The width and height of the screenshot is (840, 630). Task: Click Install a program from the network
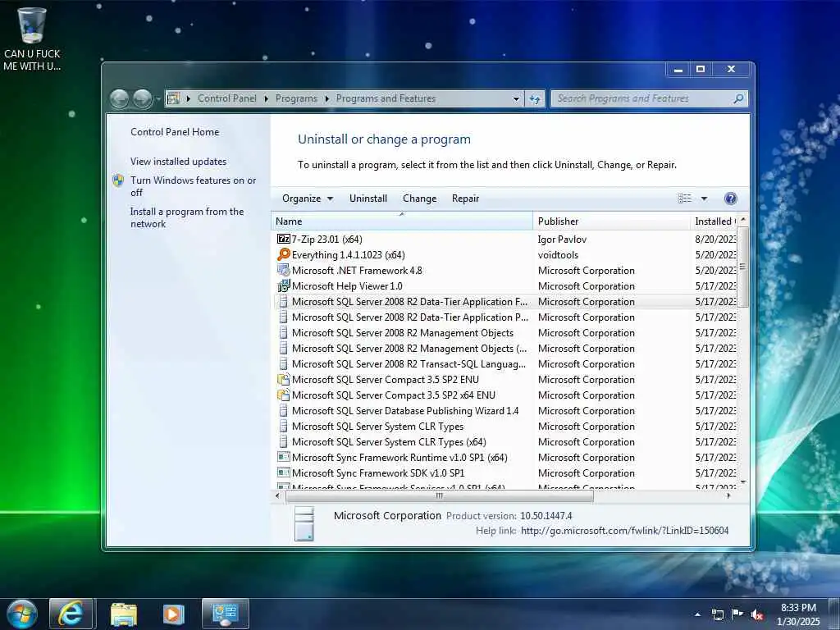click(x=187, y=217)
